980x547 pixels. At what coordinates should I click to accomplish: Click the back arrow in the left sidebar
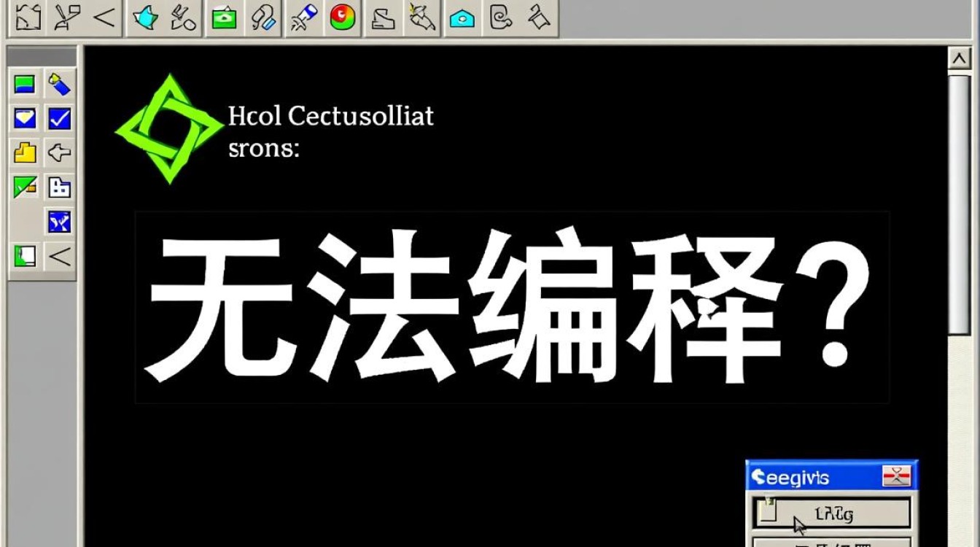coord(58,152)
